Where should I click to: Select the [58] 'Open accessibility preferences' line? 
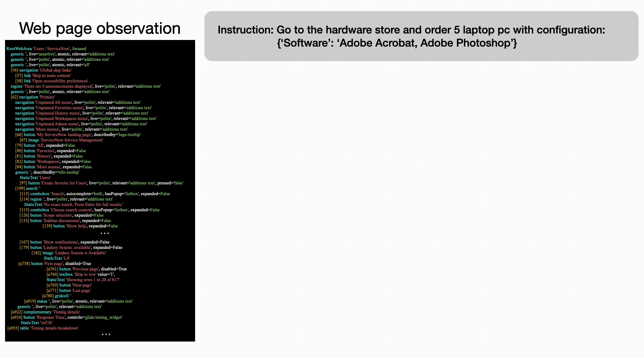[x=51, y=81]
